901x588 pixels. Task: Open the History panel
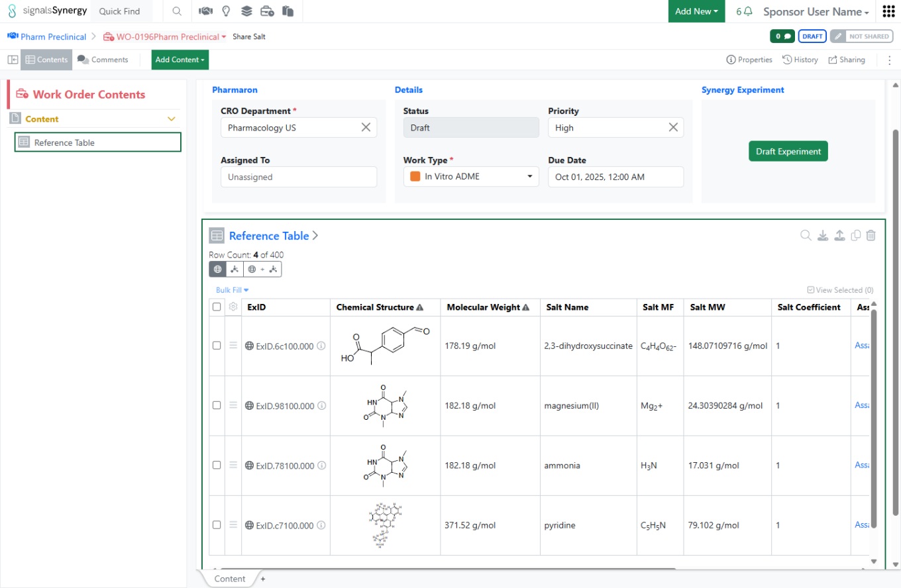click(x=800, y=60)
